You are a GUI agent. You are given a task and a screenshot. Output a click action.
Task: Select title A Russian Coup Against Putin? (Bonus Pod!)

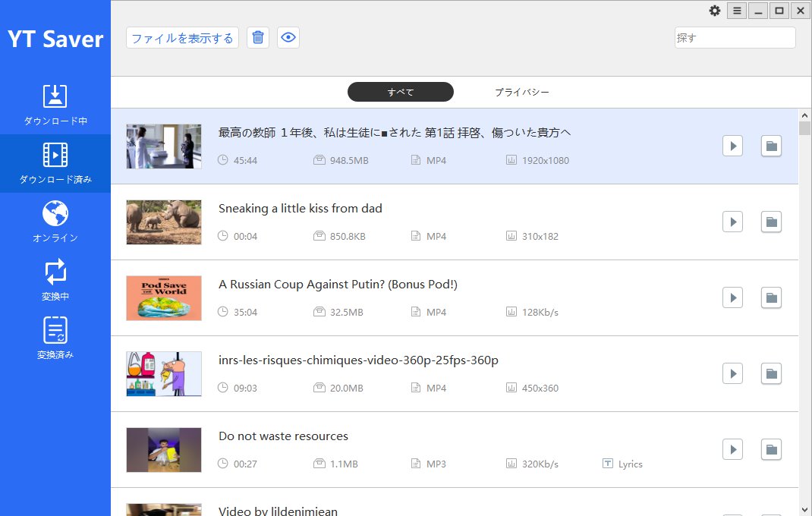pos(338,285)
